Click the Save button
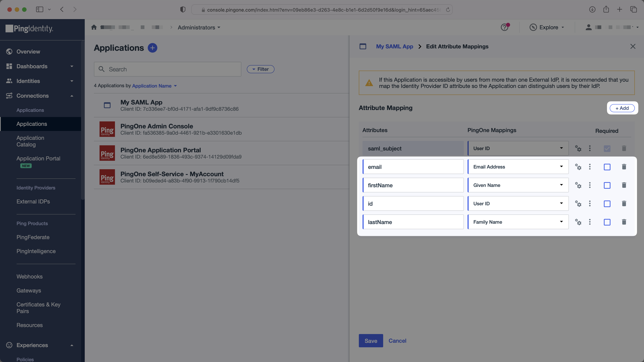 [x=370, y=341]
